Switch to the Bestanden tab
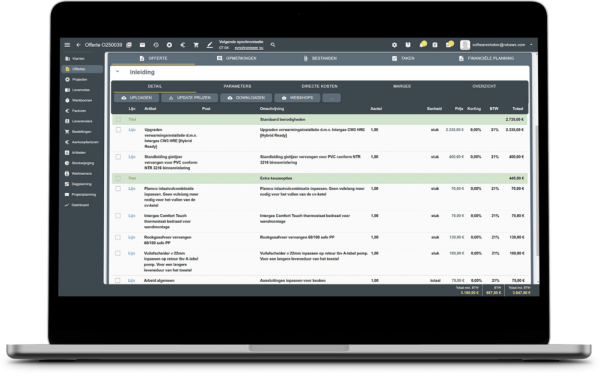 [x=320, y=59]
